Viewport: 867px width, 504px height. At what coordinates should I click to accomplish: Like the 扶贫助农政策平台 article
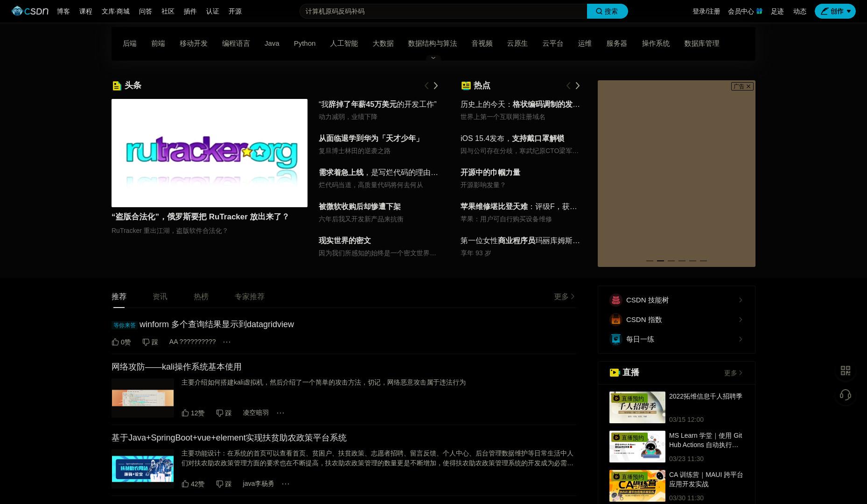(193, 484)
